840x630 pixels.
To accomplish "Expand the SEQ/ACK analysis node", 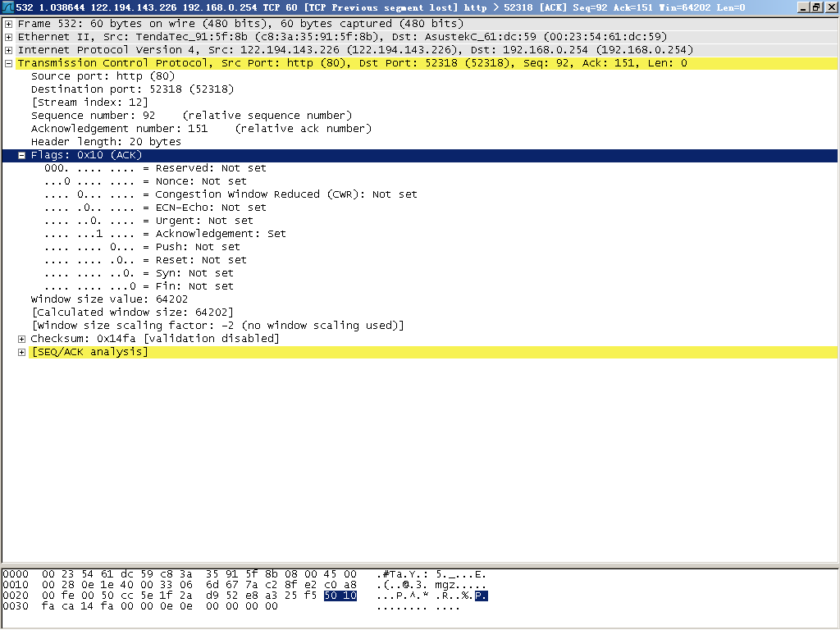I will point(22,353).
